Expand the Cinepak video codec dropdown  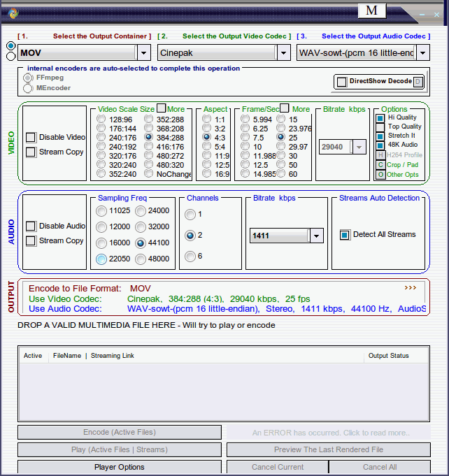point(283,52)
